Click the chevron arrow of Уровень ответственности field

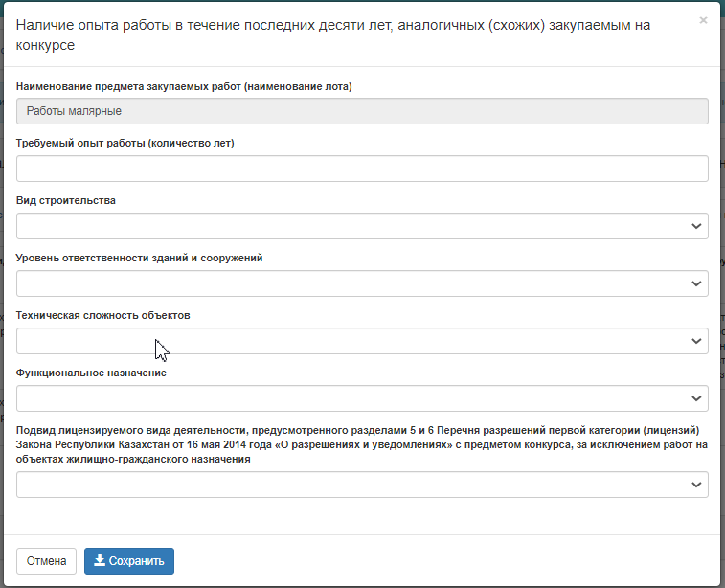(x=696, y=283)
